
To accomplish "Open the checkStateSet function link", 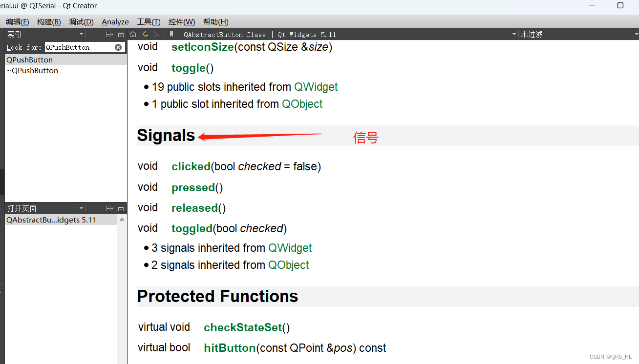I will (243, 327).
